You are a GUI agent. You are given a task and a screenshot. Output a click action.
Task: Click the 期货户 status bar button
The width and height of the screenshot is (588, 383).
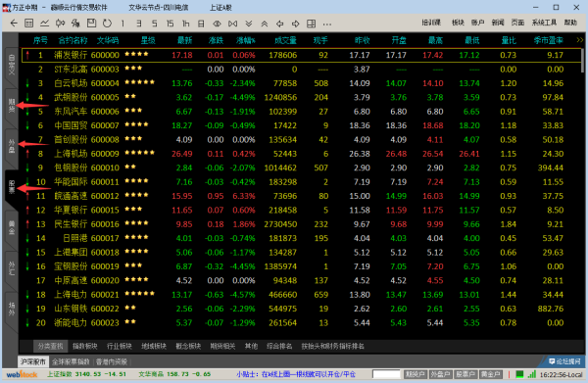[416, 374]
